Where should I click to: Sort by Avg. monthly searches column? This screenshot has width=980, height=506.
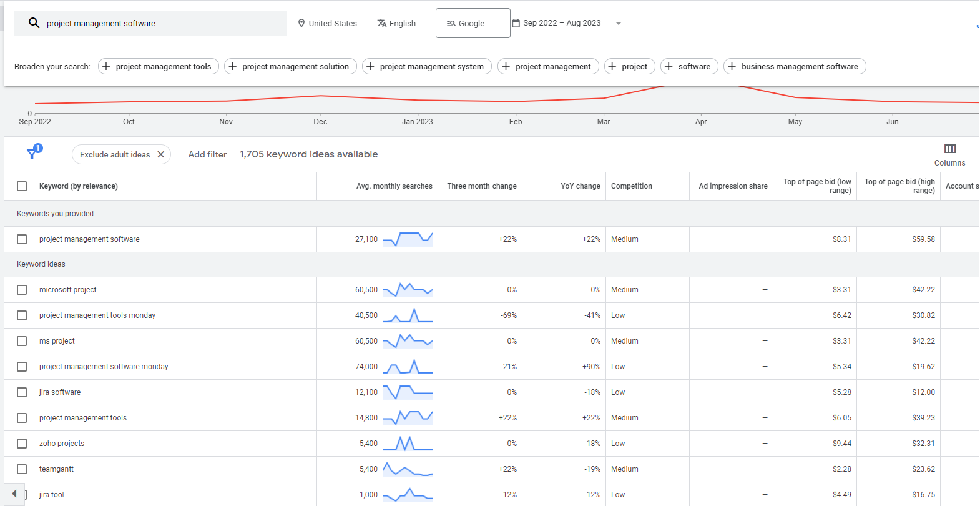(x=394, y=186)
